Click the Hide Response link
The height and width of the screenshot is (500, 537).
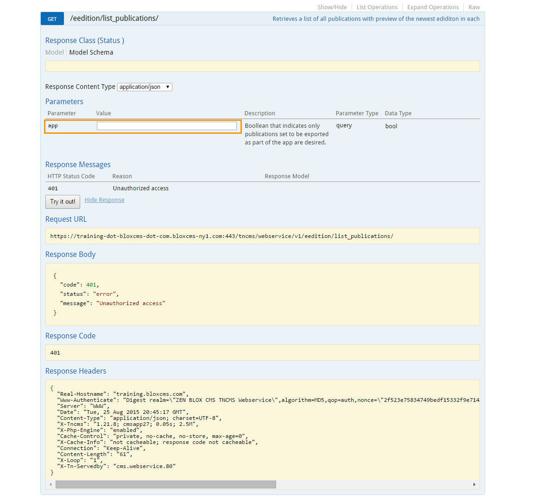click(104, 200)
